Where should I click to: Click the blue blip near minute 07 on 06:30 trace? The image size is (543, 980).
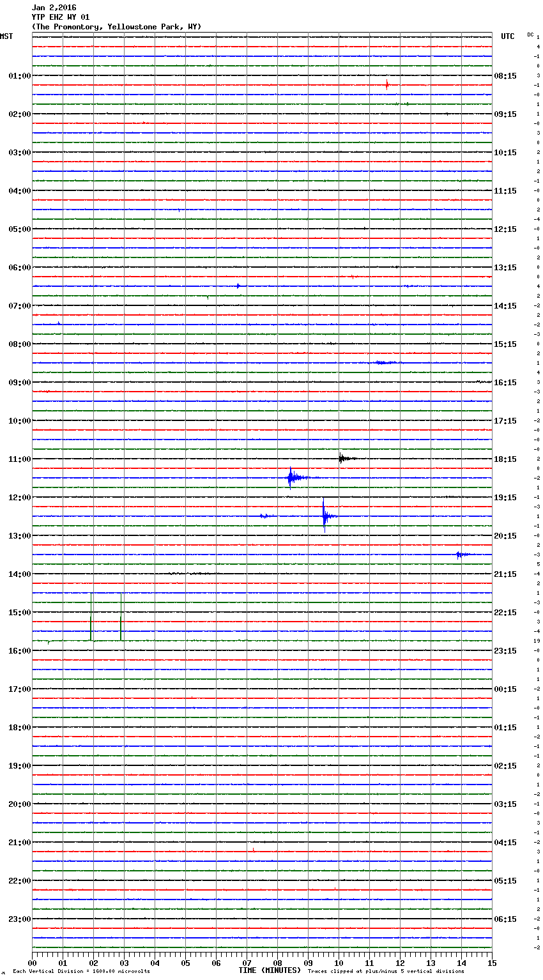(238, 286)
